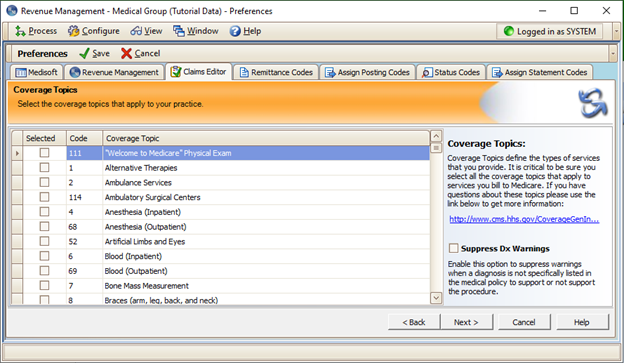Image resolution: width=624 pixels, height=363 pixels.
Task: Switch to the Revenue Management tab
Action: (114, 72)
